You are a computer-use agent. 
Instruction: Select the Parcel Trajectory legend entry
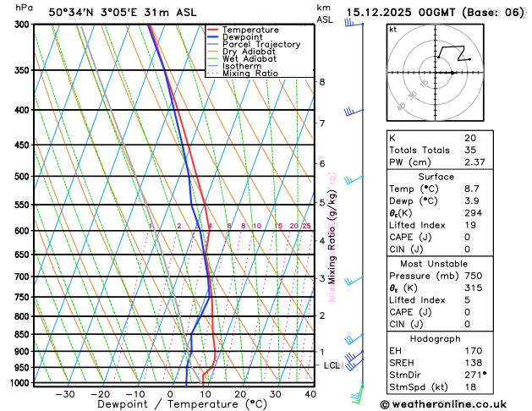click(254, 44)
